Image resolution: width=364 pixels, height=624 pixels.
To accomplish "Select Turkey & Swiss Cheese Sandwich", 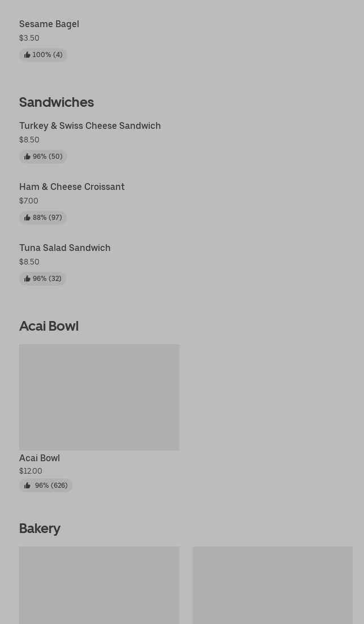I will (90, 126).
